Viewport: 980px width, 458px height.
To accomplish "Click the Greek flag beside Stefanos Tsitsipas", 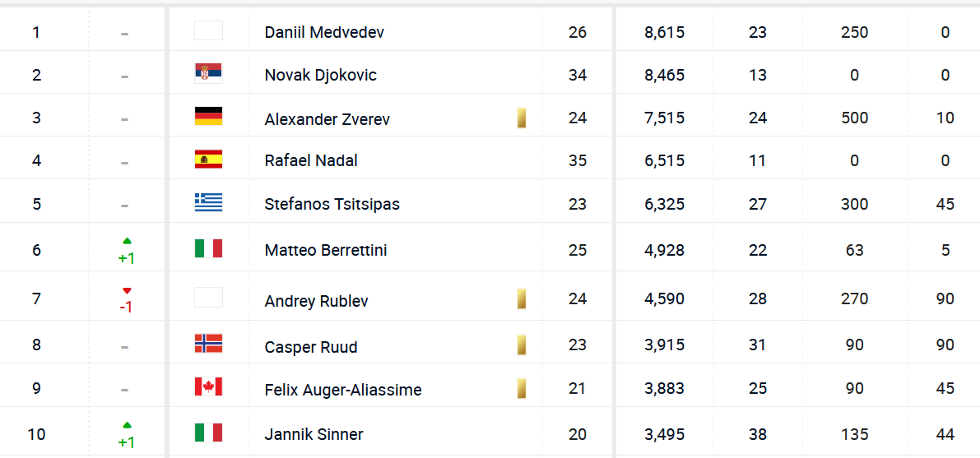I will click(x=208, y=203).
